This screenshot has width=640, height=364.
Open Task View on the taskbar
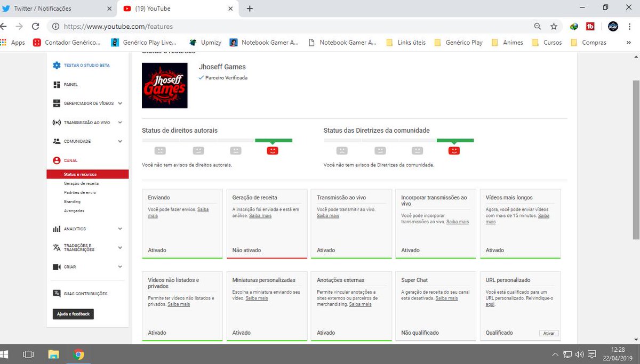coord(28,354)
